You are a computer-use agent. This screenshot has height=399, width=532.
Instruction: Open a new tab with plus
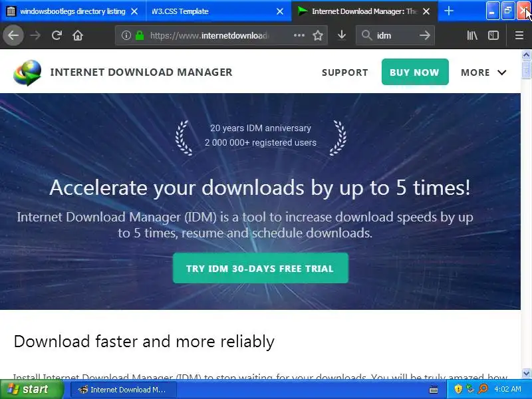pyautogui.click(x=448, y=11)
